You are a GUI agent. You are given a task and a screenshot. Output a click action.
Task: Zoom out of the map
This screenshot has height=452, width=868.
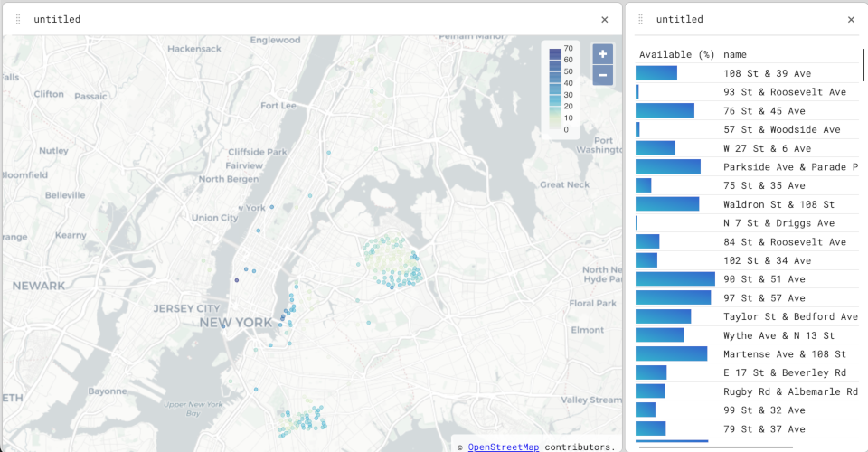[x=602, y=75]
